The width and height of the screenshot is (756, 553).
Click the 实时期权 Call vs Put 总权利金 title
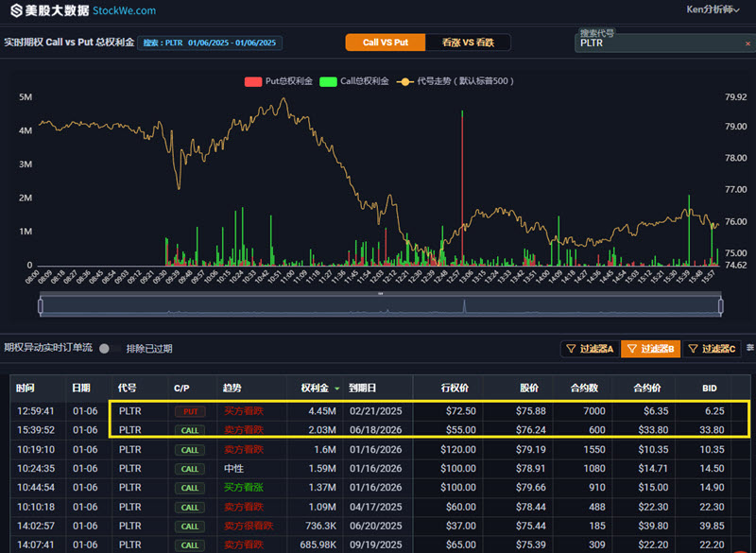click(x=69, y=43)
